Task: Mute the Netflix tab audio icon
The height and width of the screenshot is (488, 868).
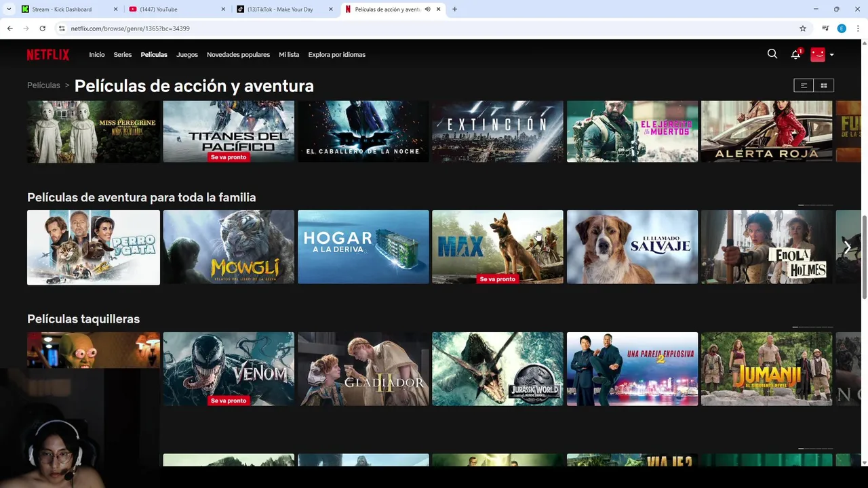Action: point(427,9)
